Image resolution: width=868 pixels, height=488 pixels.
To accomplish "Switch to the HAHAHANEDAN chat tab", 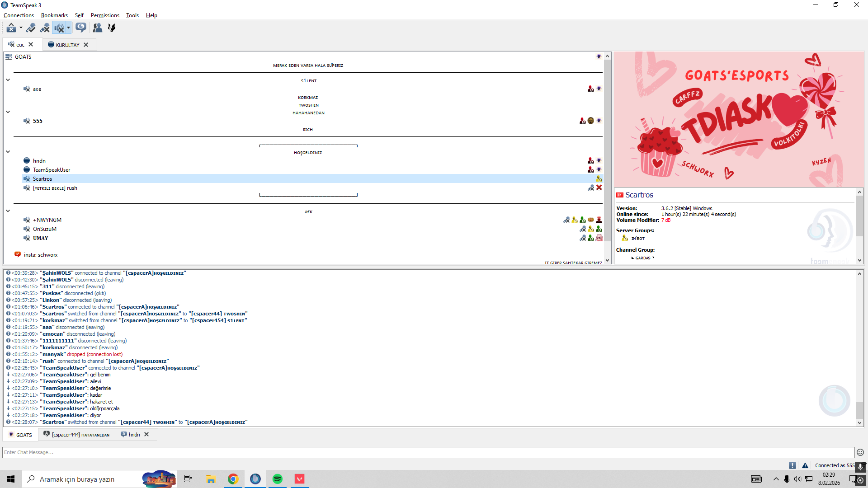I will (77, 435).
